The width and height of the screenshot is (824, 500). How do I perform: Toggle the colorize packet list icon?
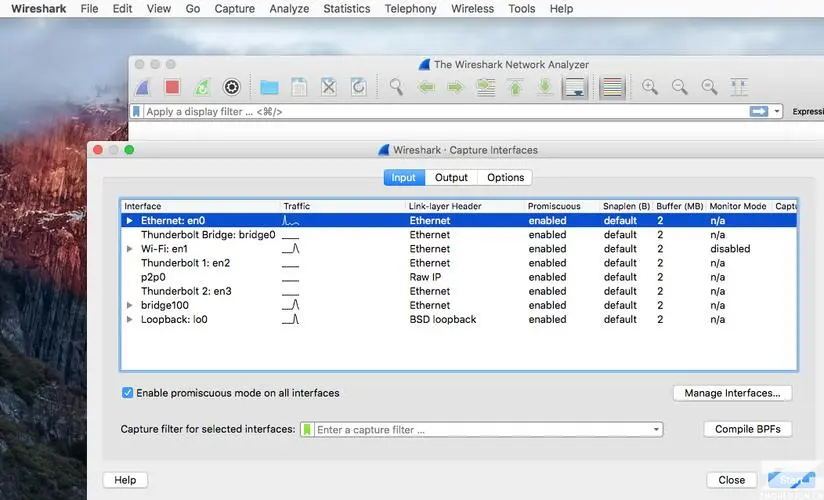click(612, 88)
